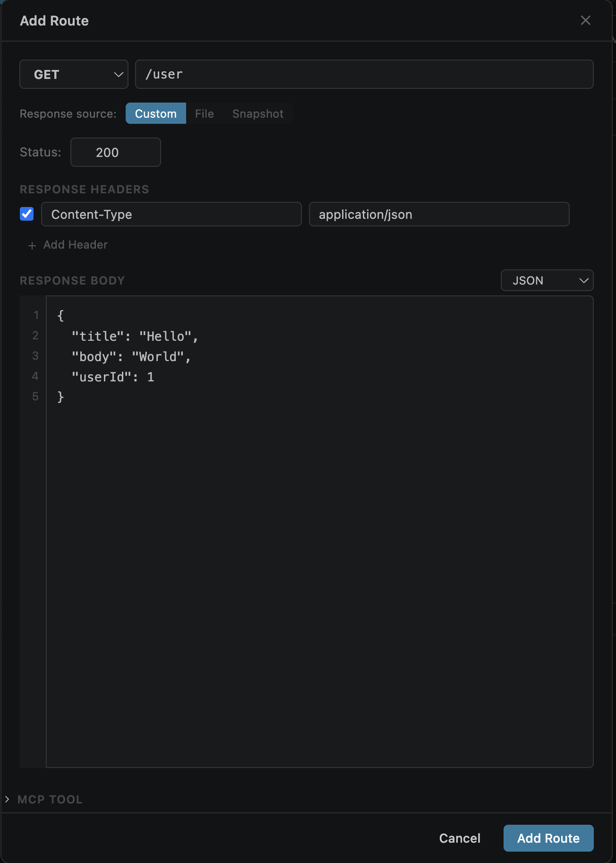Select the Custom response source tab
The width and height of the screenshot is (616, 863).
click(156, 113)
